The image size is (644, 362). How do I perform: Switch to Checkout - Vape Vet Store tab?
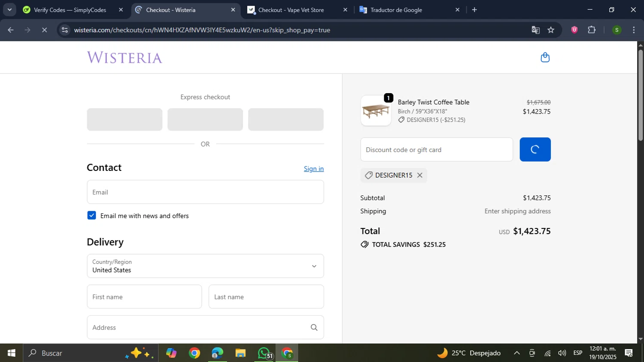point(291,10)
